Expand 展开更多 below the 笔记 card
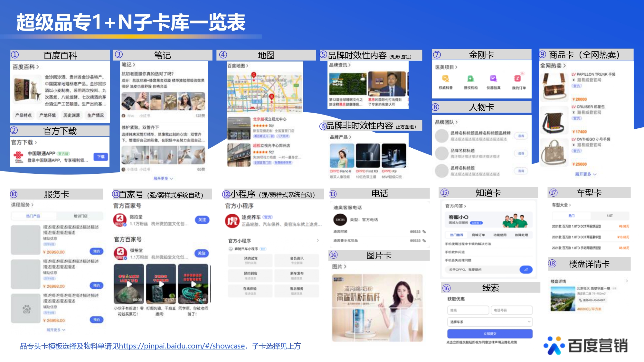This screenshot has height=362, width=644. pyautogui.click(x=163, y=178)
